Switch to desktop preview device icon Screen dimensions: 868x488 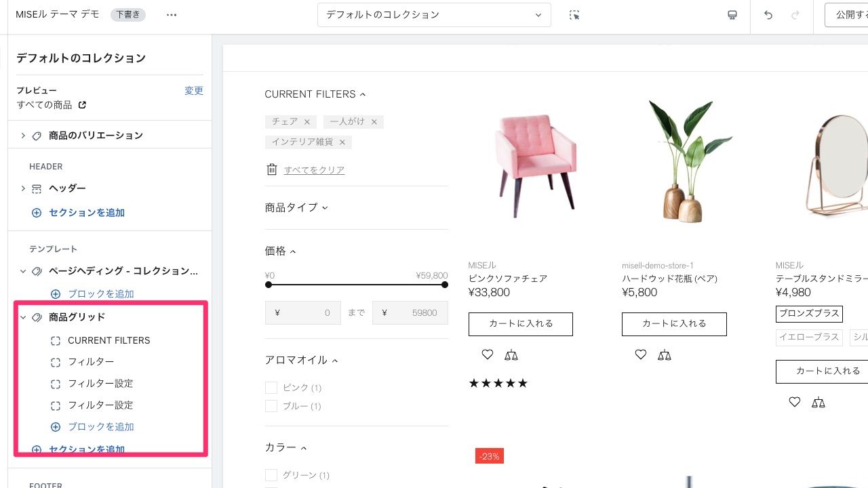point(732,15)
